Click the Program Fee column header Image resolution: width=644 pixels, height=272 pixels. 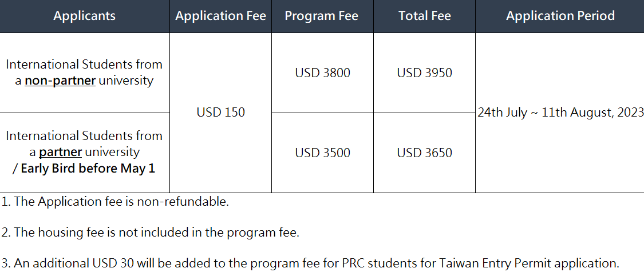pos(322,16)
